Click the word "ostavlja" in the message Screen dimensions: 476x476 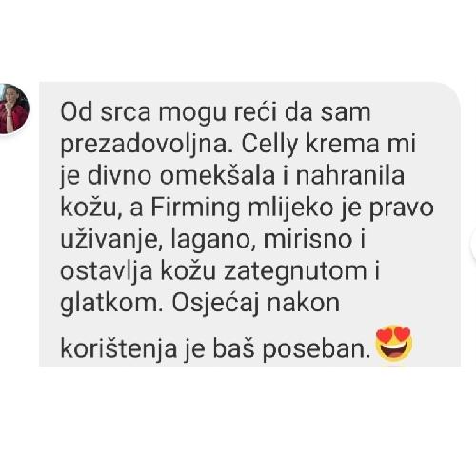[x=107, y=272]
